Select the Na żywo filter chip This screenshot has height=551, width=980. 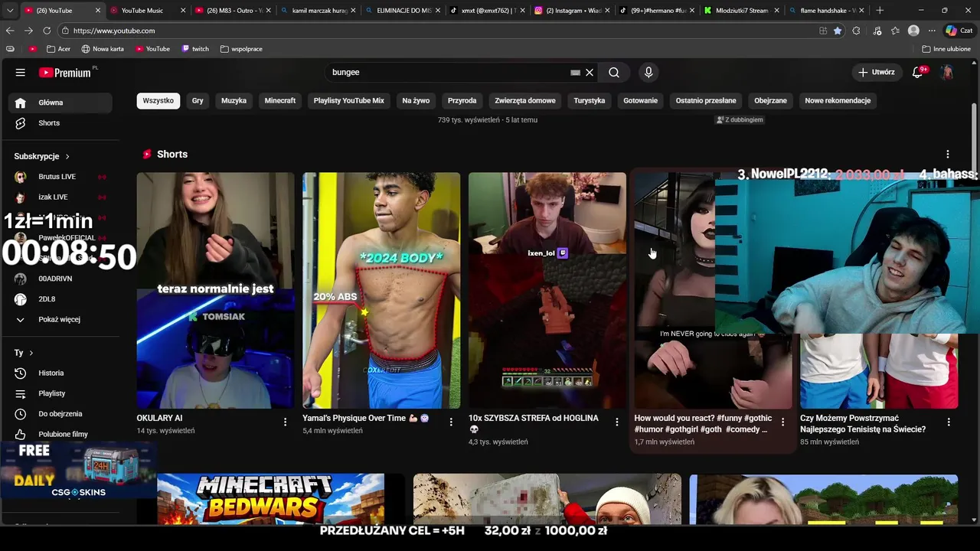(x=416, y=100)
